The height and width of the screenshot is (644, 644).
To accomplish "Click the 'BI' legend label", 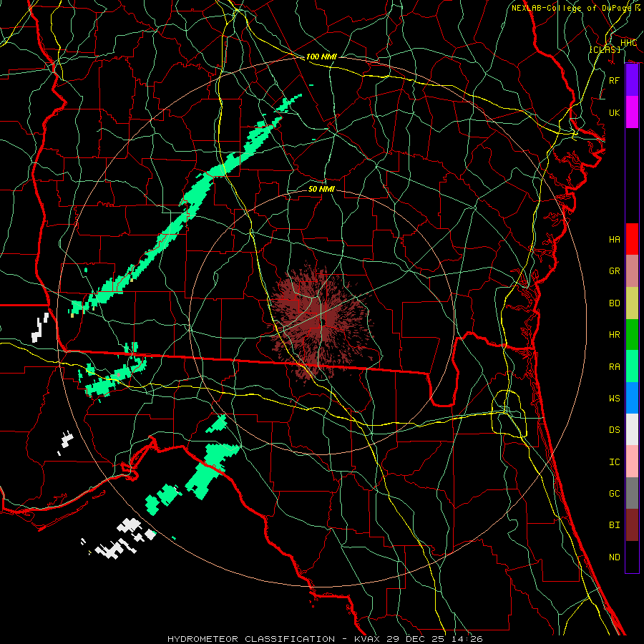I will (x=614, y=525).
